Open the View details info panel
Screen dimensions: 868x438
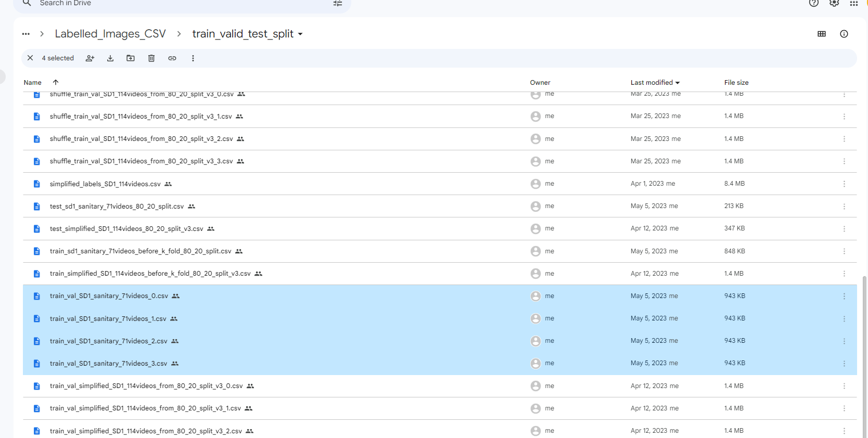click(844, 34)
